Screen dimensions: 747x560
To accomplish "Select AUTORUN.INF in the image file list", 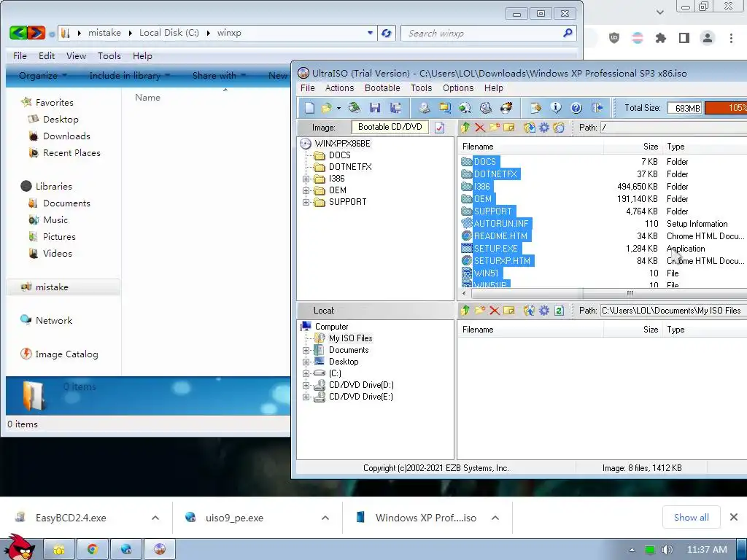I will point(501,224).
